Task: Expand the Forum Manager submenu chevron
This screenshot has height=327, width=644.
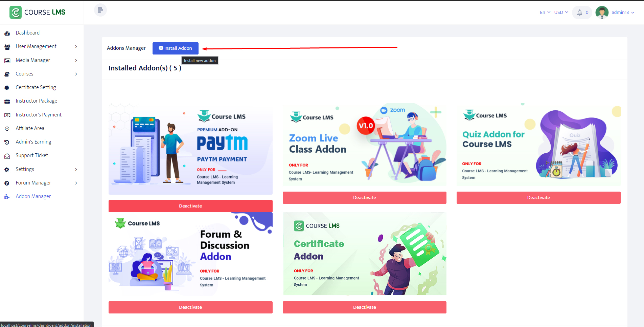Action: [x=76, y=183]
